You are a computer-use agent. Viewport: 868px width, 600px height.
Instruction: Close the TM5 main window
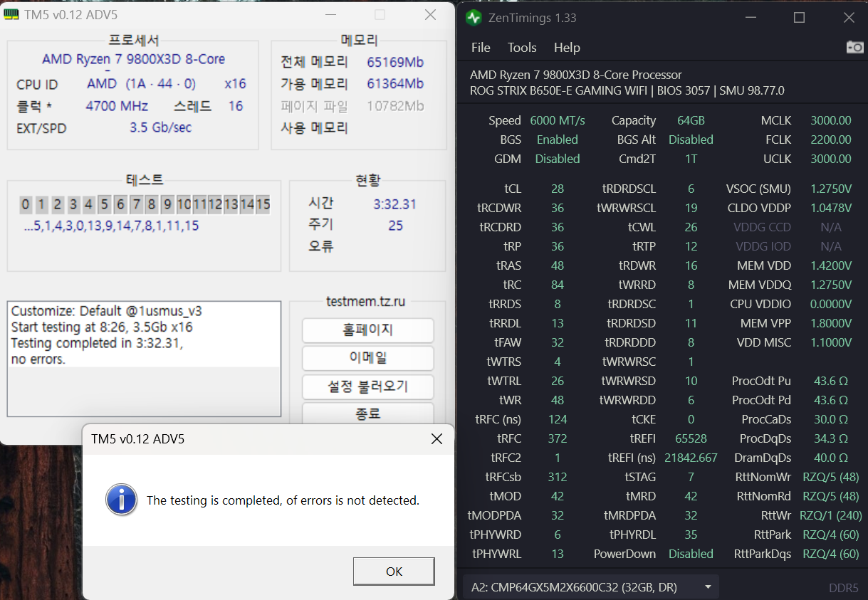click(431, 14)
